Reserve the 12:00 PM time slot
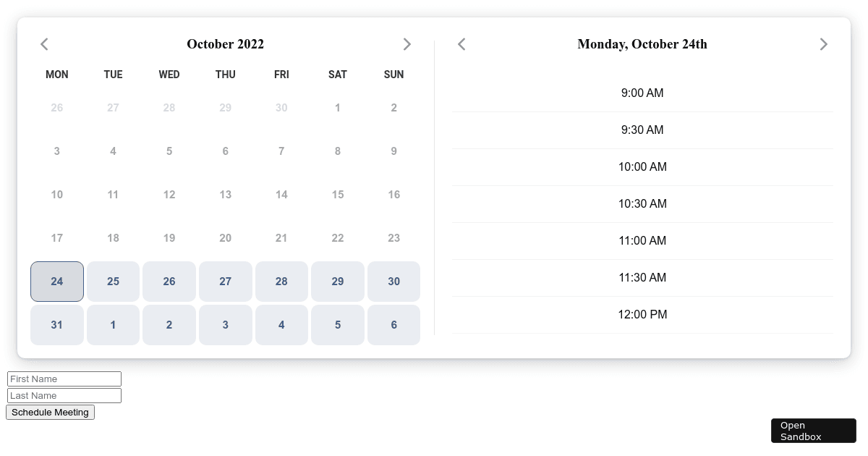Viewport: 868px width, 456px height. [642, 314]
